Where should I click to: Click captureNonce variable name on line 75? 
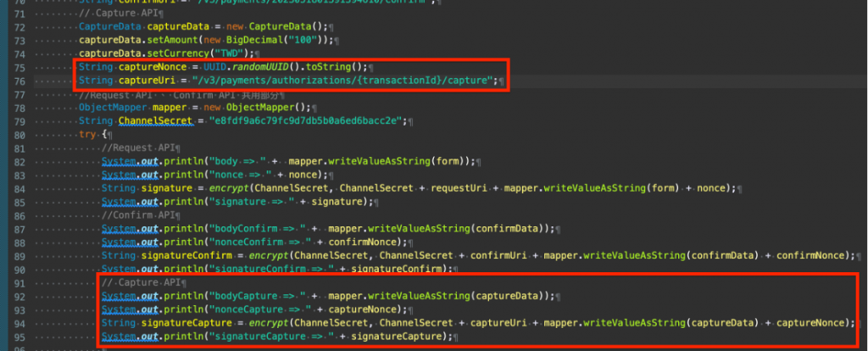tap(154, 67)
